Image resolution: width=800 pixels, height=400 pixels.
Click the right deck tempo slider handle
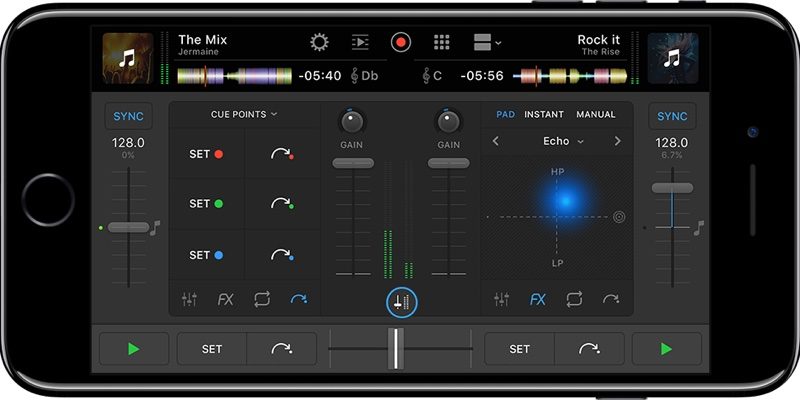pos(672,188)
